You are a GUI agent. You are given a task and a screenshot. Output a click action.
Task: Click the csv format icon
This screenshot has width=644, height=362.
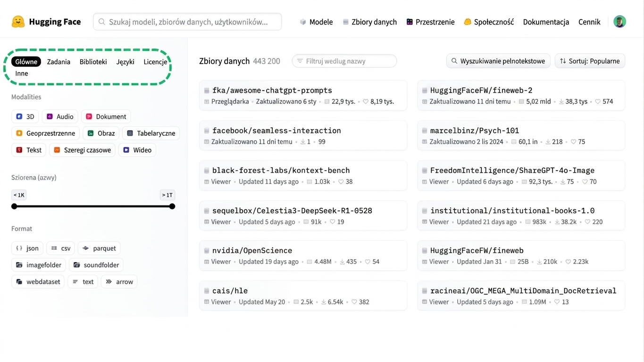[x=54, y=248]
